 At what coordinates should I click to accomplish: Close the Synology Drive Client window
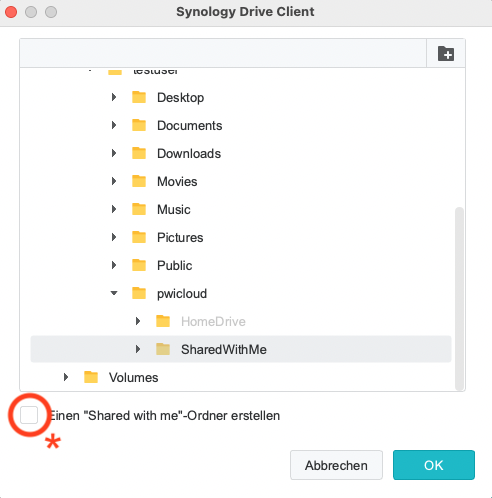11,12
